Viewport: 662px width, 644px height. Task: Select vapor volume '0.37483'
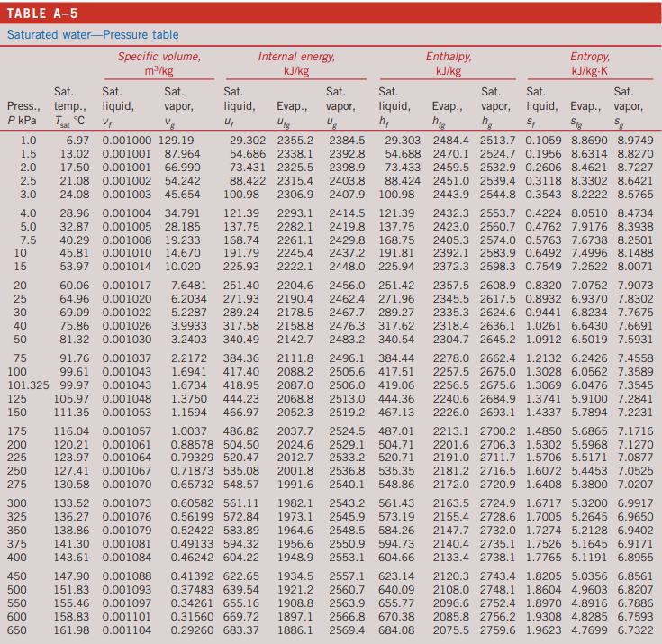point(192,590)
